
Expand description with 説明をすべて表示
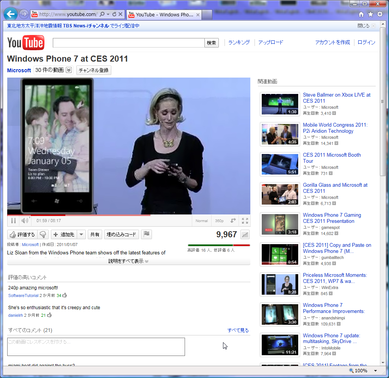128,261
